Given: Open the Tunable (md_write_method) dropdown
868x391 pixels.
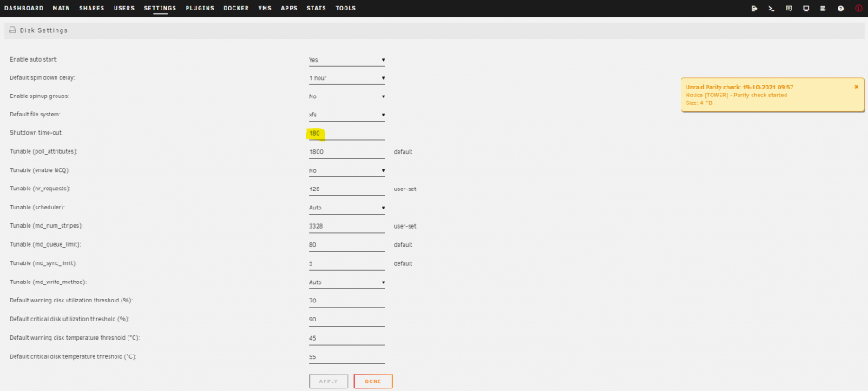Looking at the screenshot, I should [346, 282].
